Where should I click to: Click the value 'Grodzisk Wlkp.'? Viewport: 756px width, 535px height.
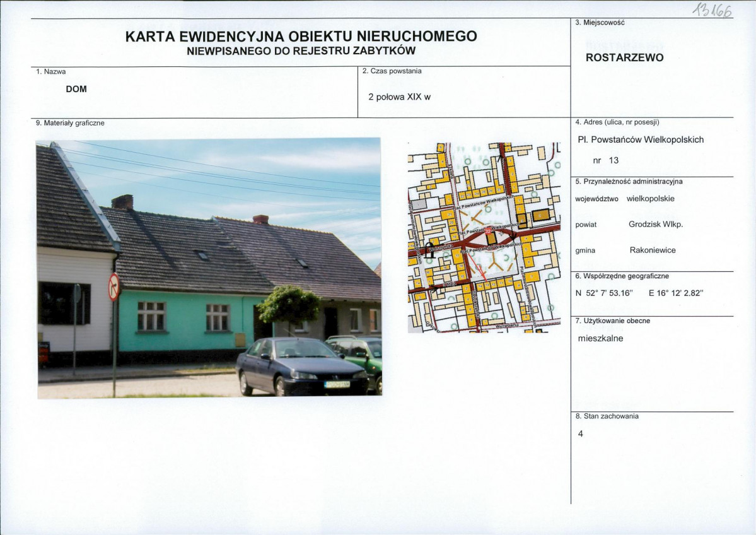coord(656,225)
